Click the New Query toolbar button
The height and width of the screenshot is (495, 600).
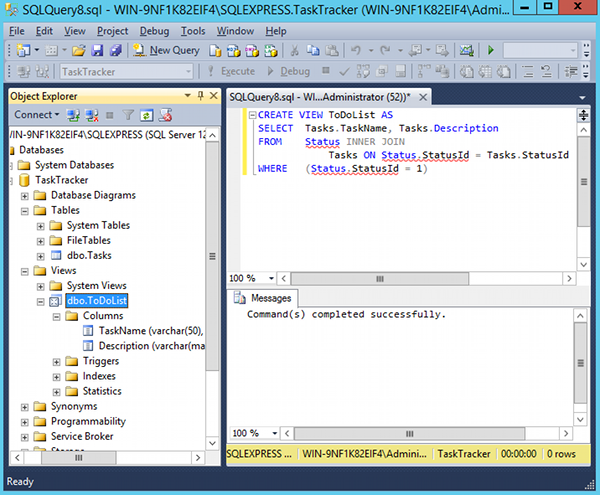pos(168,50)
